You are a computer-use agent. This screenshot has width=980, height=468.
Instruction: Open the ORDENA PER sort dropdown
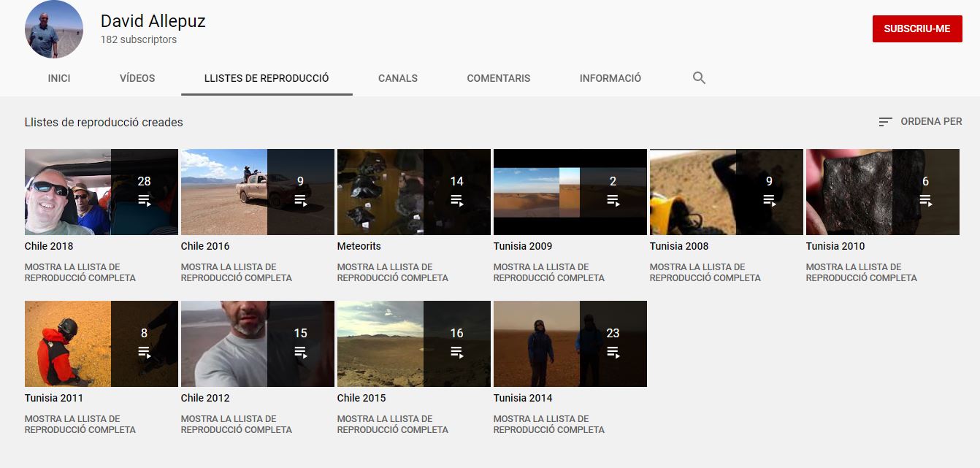tap(920, 122)
